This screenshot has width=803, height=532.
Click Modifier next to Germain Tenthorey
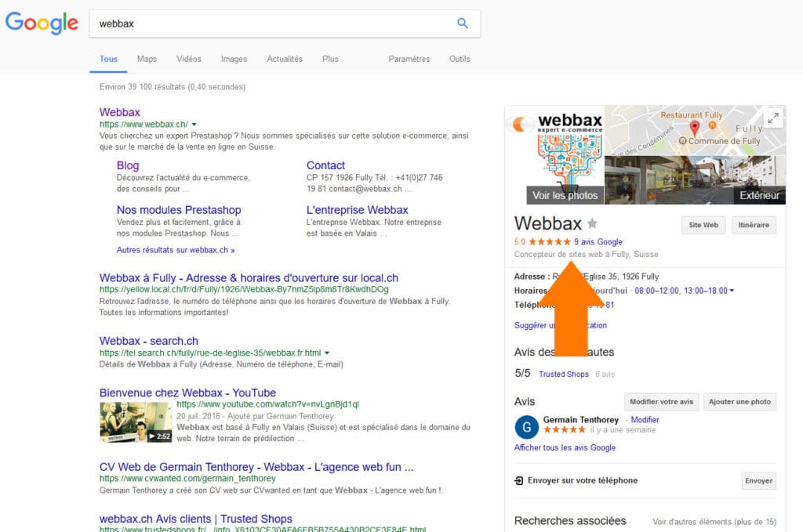point(645,419)
